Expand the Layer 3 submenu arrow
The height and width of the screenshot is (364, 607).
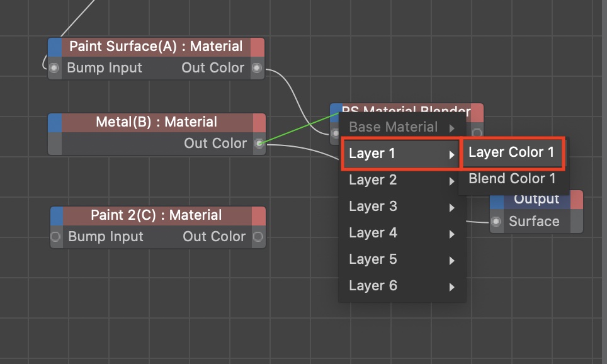pos(451,207)
